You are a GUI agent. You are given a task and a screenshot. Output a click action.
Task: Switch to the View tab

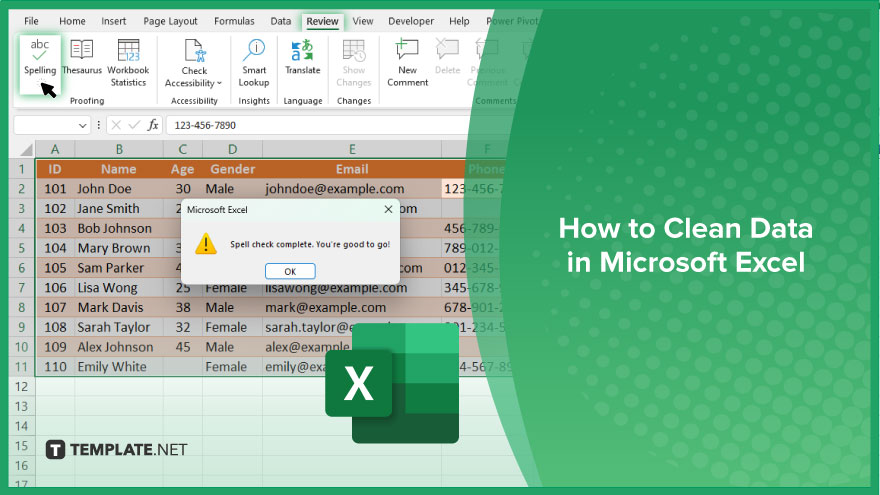click(363, 21)
